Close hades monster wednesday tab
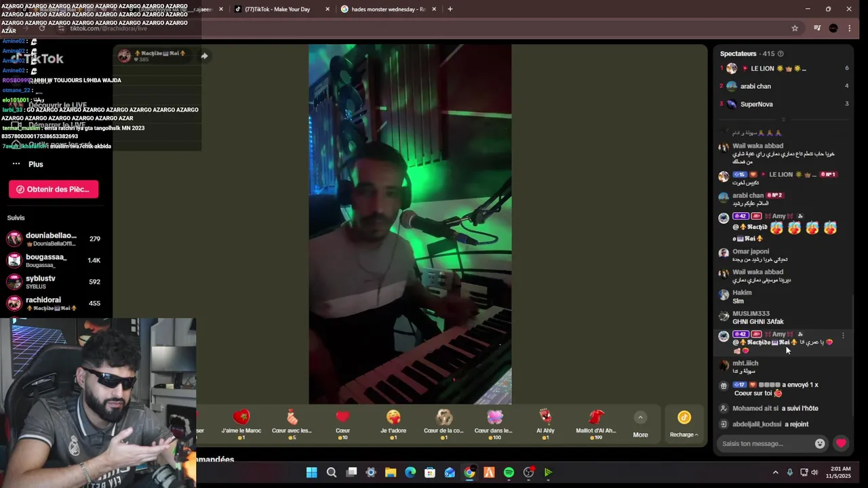Viewport: 868px width, 488px height. click(x=434, y=9)
